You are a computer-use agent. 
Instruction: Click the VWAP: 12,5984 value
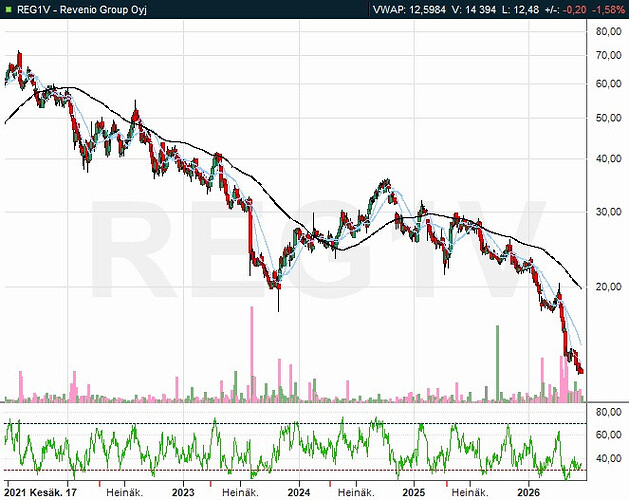click(x=409, y=10)
